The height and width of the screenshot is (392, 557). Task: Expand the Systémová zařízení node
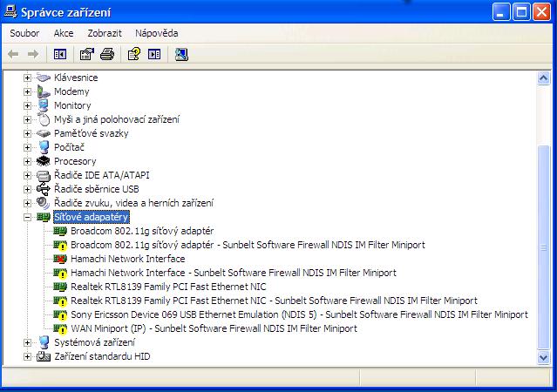coord(27,342)
